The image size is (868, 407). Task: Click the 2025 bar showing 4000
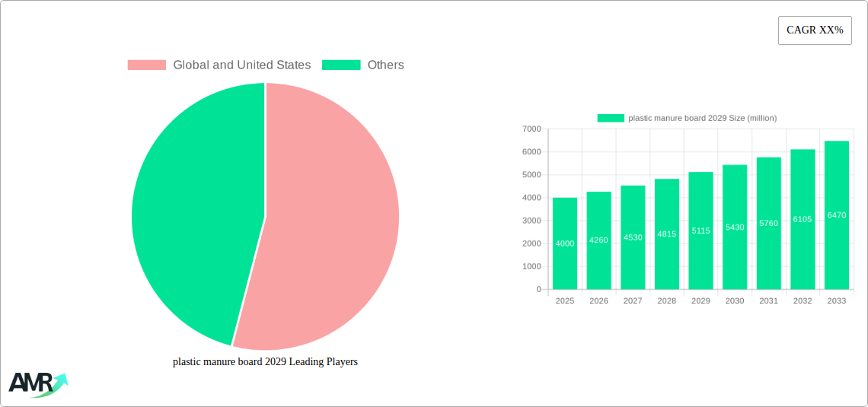(565, 243)
